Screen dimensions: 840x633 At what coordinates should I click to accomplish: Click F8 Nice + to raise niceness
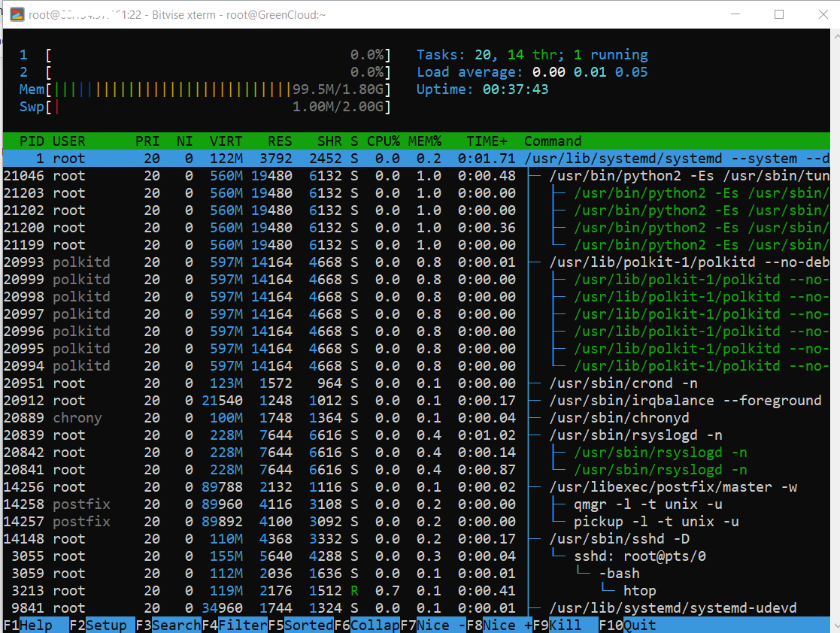(x=499, y=625)
